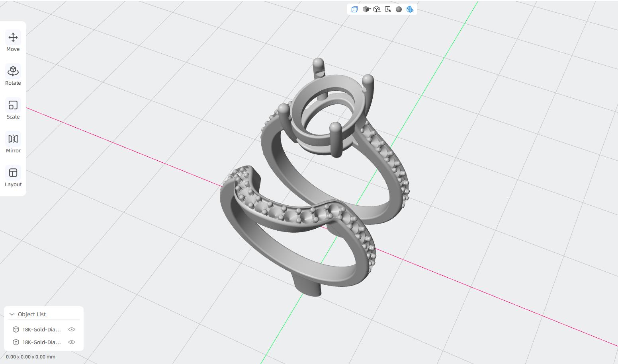Click the cube with magnifier icon

[x=377, y=9]
